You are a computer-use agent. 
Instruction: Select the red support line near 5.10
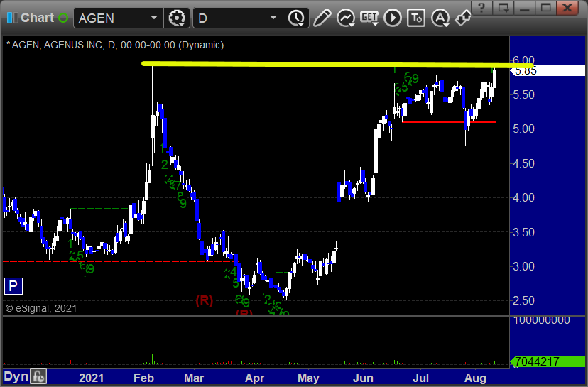(x=449, y=122)
